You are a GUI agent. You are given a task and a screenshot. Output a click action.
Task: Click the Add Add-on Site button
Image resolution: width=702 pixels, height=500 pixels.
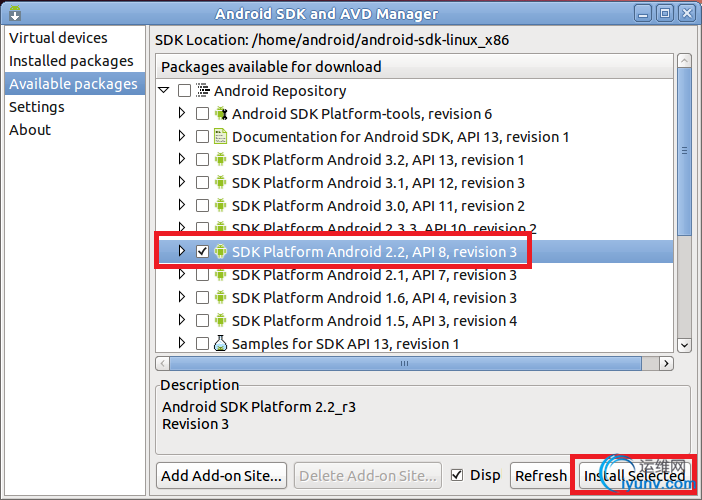[x=221, y=475]
